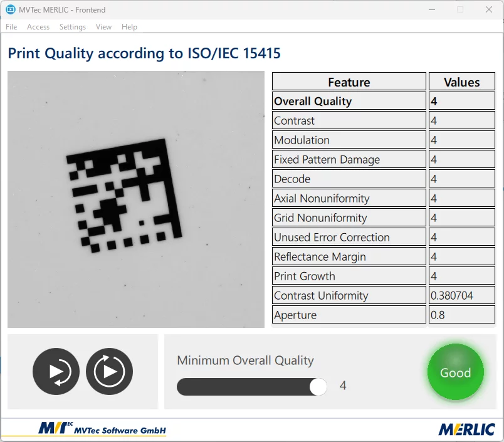Minimize the MERLIC Frontend window
This screenshot has width=504, height=442.
pyautogui.click(x=432, y=9)
